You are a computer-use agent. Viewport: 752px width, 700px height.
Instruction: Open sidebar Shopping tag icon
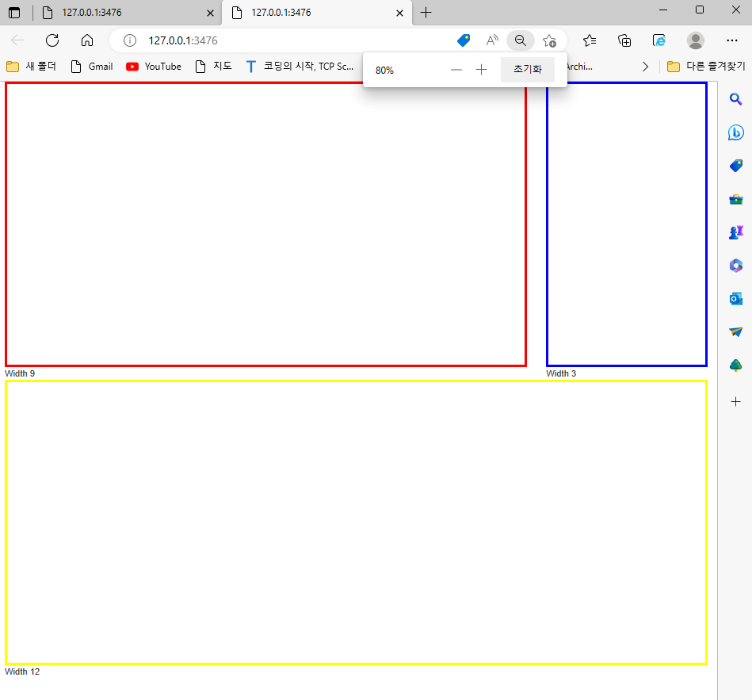click(735, 166)
